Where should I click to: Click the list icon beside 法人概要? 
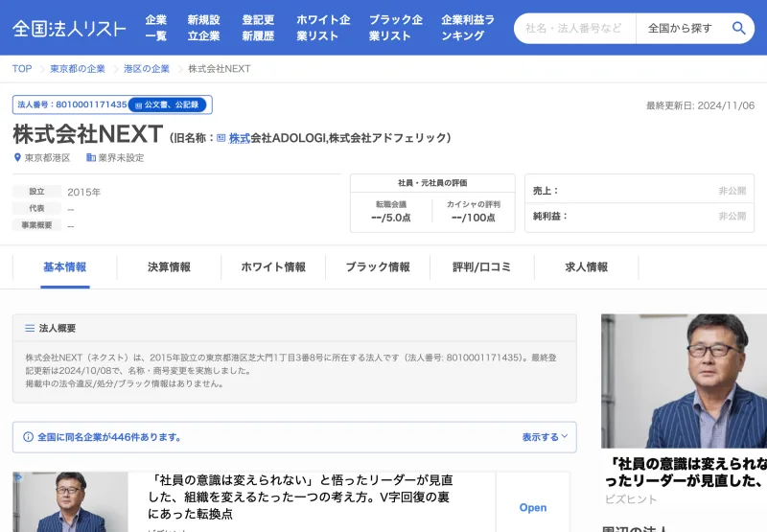point(30,328)
